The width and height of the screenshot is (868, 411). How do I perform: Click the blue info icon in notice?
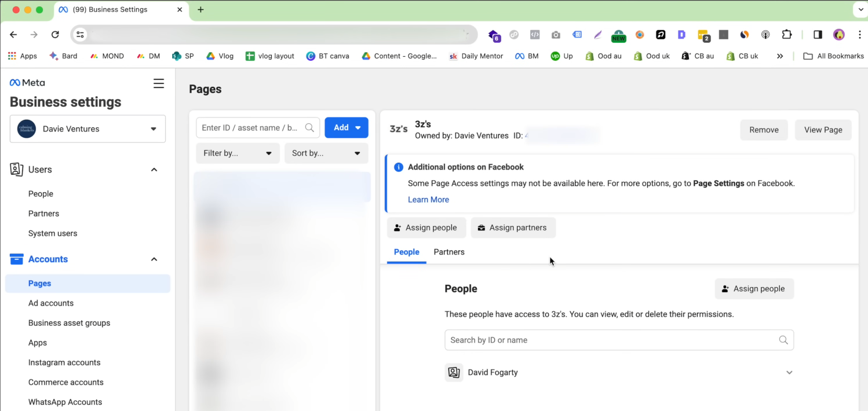click(x=399, y=167)
